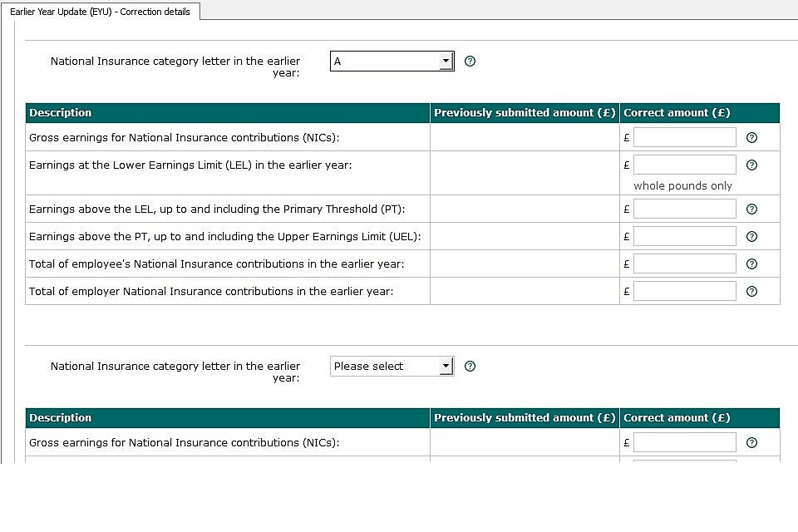Show help for employer NI contributions total
Image resolution: width=798 pixels, height=532 pixels.
click(x=751, y=292)
